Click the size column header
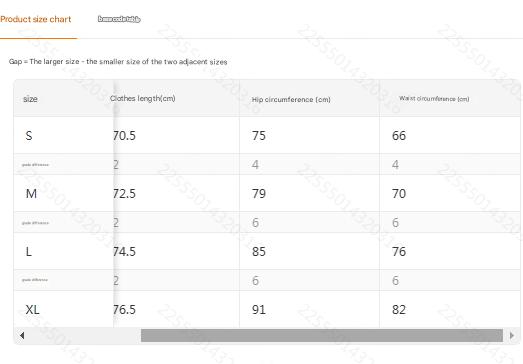This screenshot has height=364, width=523. tap(30, 99)
